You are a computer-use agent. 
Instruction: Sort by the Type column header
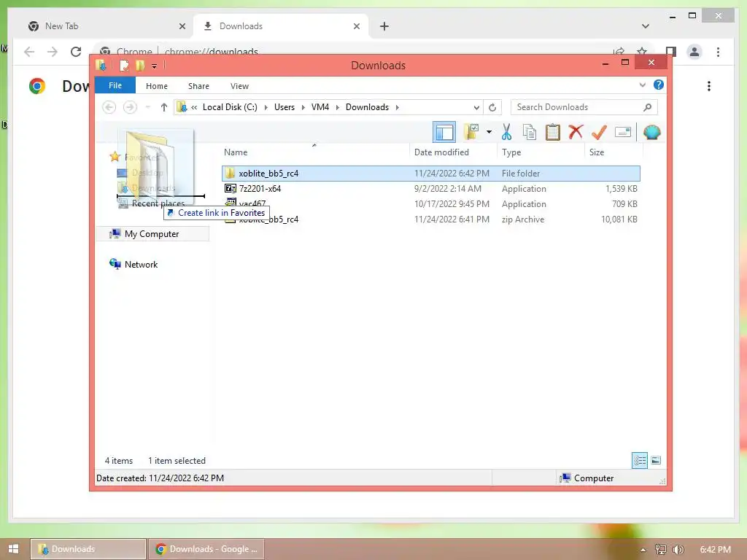pos(541,152)
